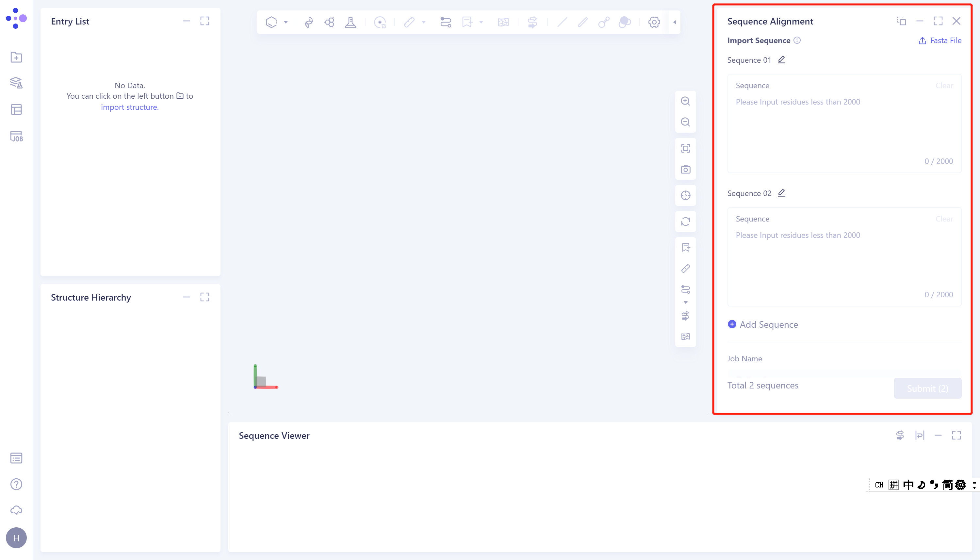Open viewer settings with the gear icon

[x=654, y=22]
